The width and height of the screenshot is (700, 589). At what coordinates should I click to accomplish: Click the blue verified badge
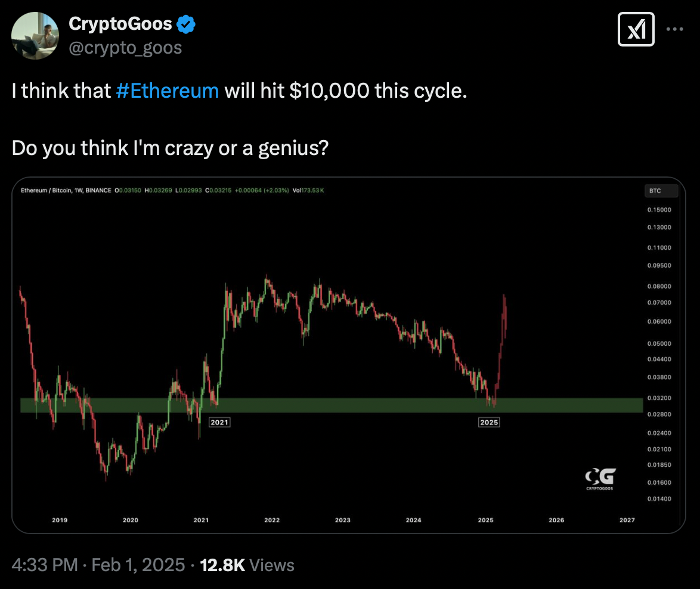(x=185, y=24)
